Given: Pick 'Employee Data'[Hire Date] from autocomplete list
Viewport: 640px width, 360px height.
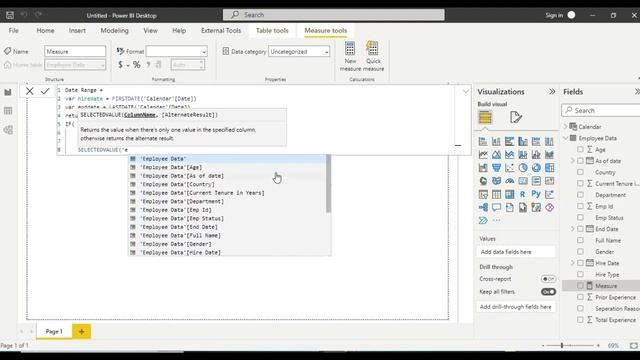Looking at the screenshot, I should (180, 253).
